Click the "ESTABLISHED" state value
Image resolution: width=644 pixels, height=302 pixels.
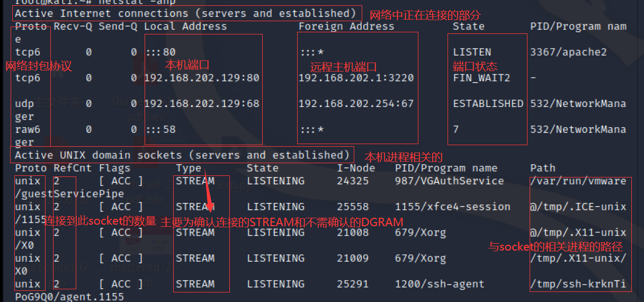click(x=488, y=104)
